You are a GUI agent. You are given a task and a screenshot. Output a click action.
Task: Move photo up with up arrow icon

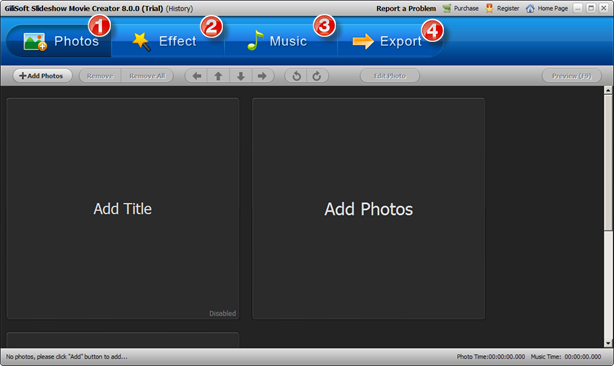[x=219, y=76]
